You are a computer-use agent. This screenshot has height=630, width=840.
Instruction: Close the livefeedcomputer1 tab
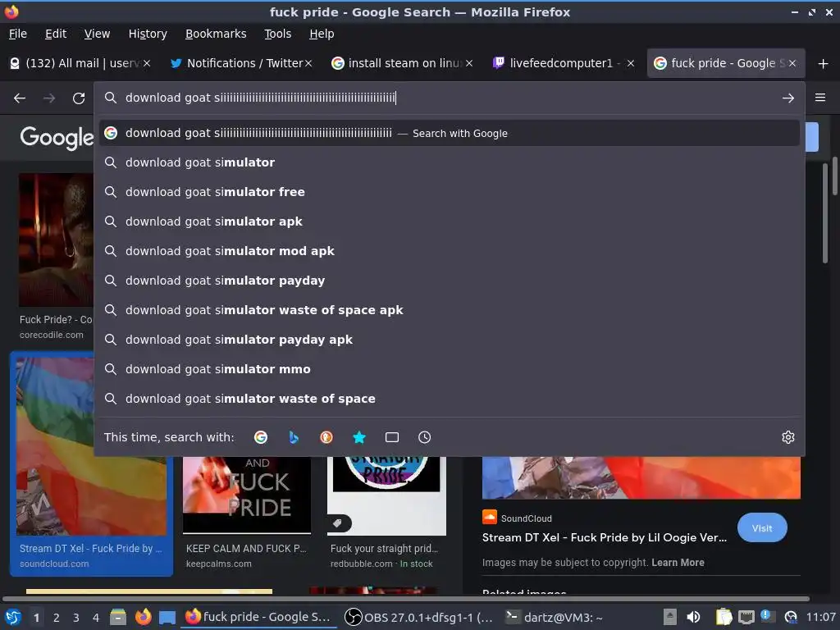point(631,63)
